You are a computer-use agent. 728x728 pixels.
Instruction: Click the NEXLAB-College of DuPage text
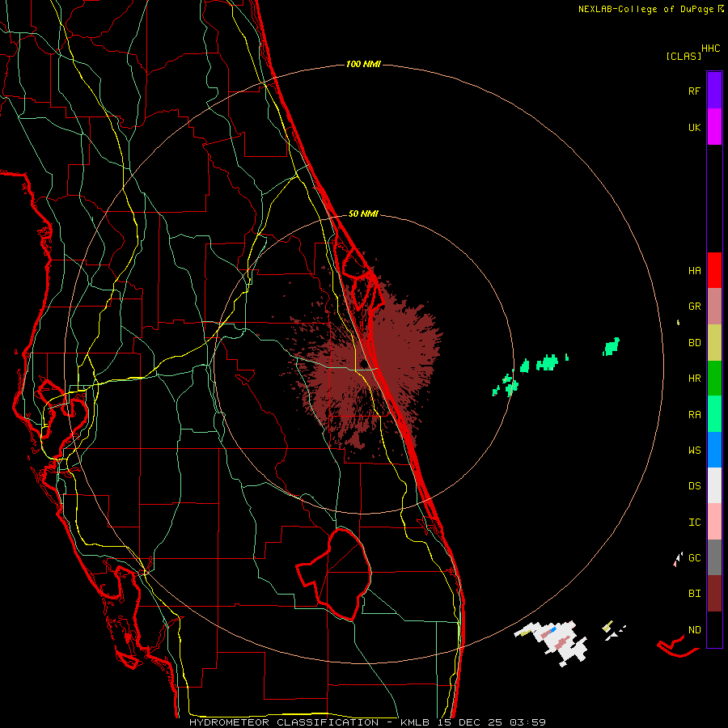pos(647,9)
